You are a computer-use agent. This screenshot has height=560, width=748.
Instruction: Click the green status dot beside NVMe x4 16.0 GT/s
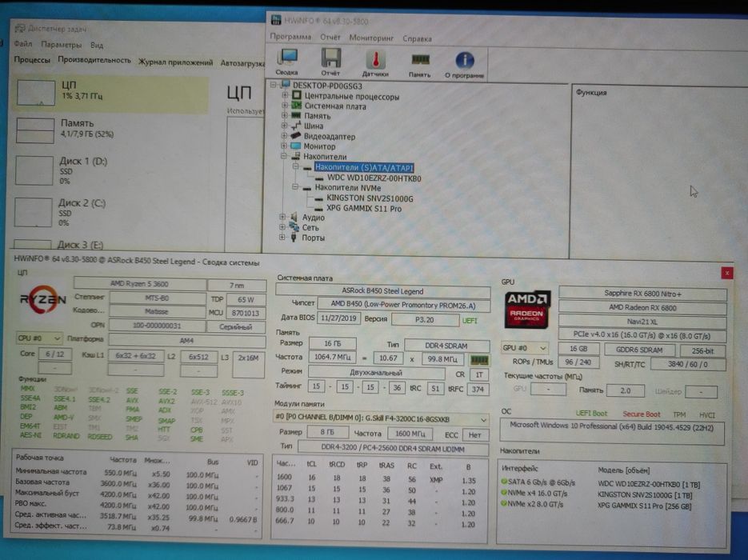(x=504, y=493)
